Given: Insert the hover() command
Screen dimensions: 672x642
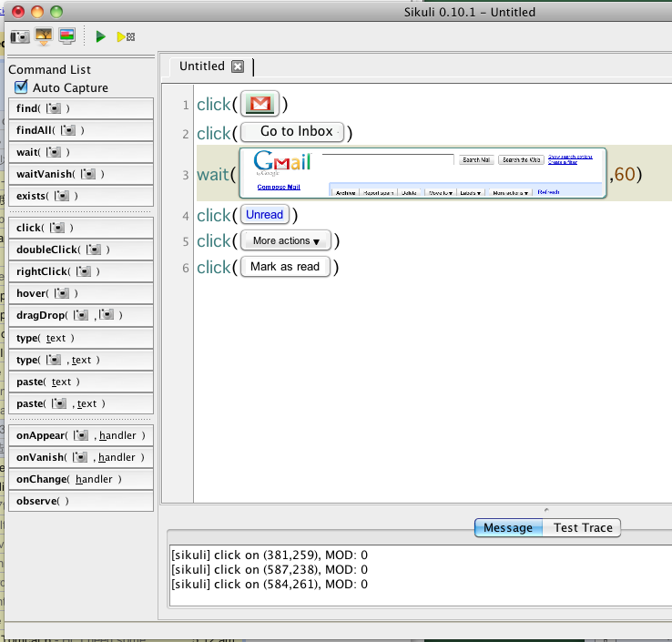Looking at the screenshot, I should [x=81, y=293].
